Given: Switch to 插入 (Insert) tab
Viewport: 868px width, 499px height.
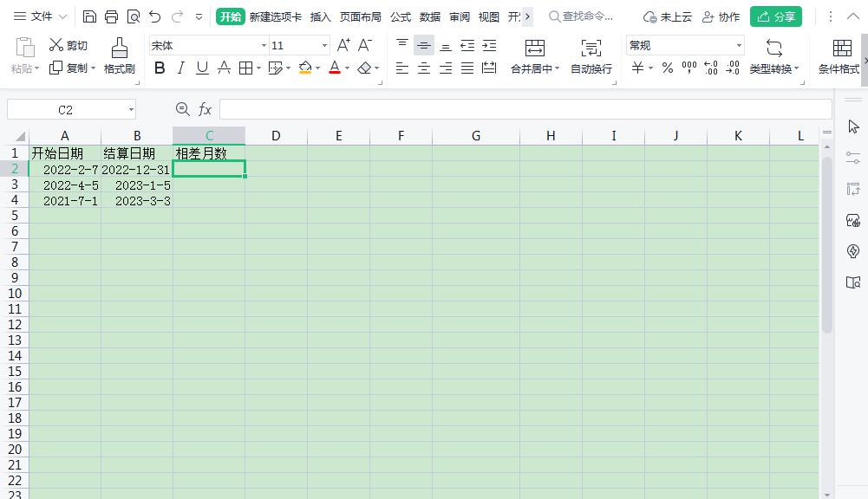Looking at the screenshot, I should point(320,17).
